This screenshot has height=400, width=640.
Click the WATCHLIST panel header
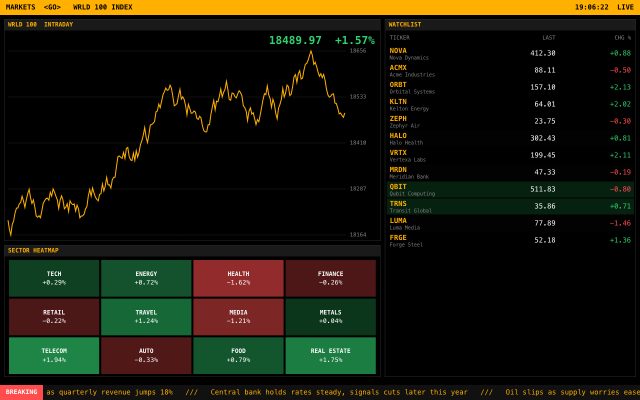pos(510,24)
